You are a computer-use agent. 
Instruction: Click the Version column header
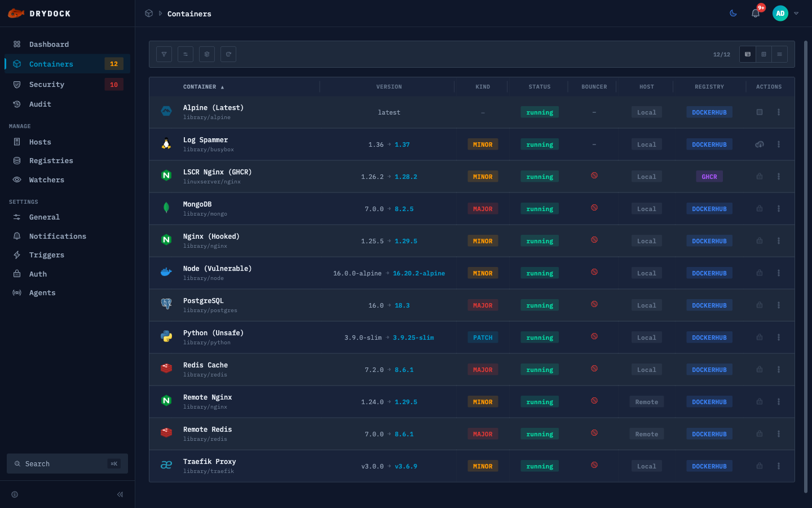[389, 87]
